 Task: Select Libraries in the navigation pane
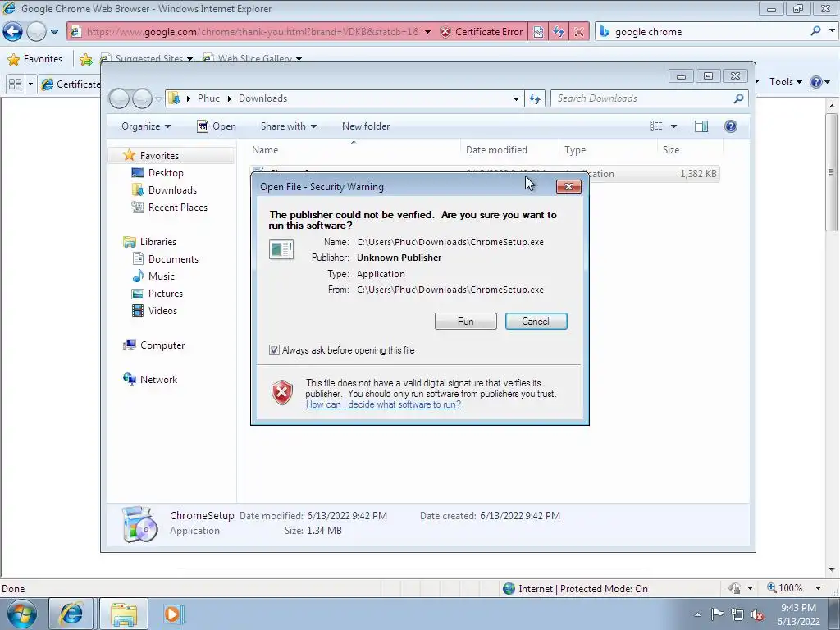pos(157,242)
